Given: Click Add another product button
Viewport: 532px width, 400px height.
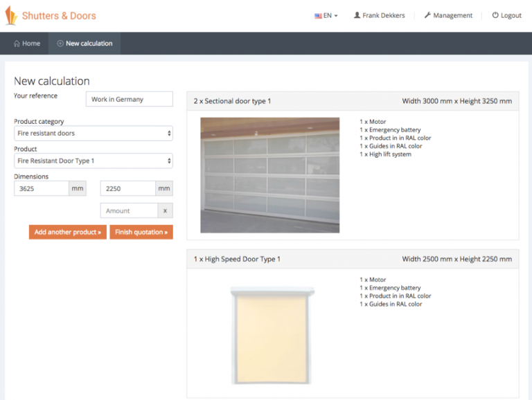Looking at the screenshot, I should (67, 233).
